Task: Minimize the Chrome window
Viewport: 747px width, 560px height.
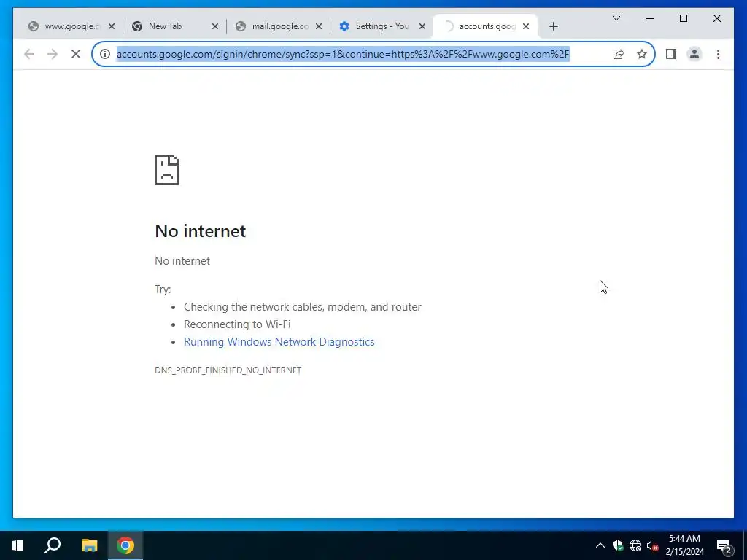Action: [x=650, y=18]
